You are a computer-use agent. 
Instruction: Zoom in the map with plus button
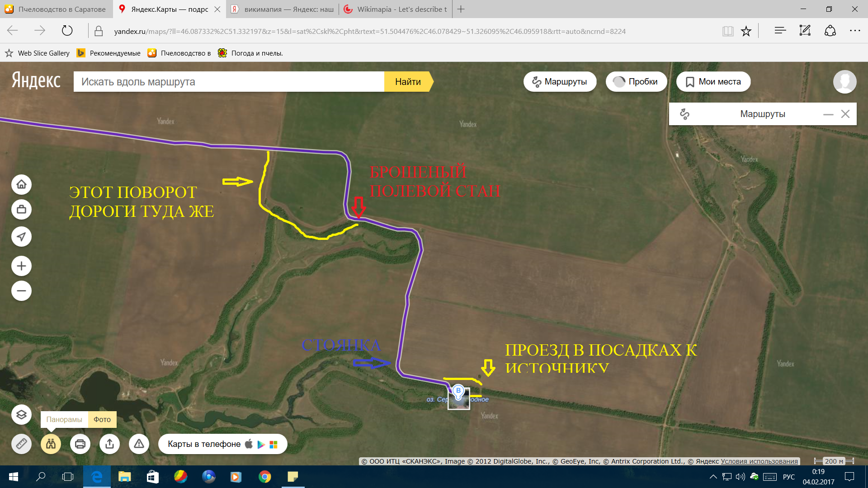(x=21, y=266)
